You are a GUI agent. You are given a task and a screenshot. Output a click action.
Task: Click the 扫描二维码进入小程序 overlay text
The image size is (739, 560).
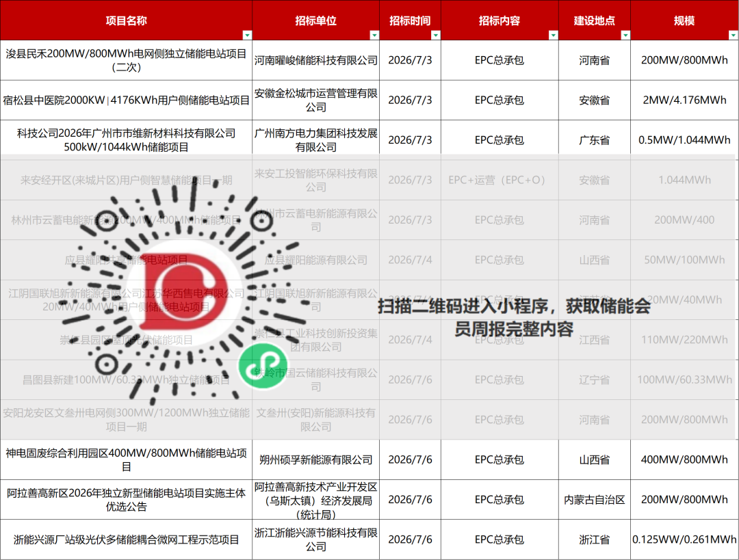coord(514,317)
